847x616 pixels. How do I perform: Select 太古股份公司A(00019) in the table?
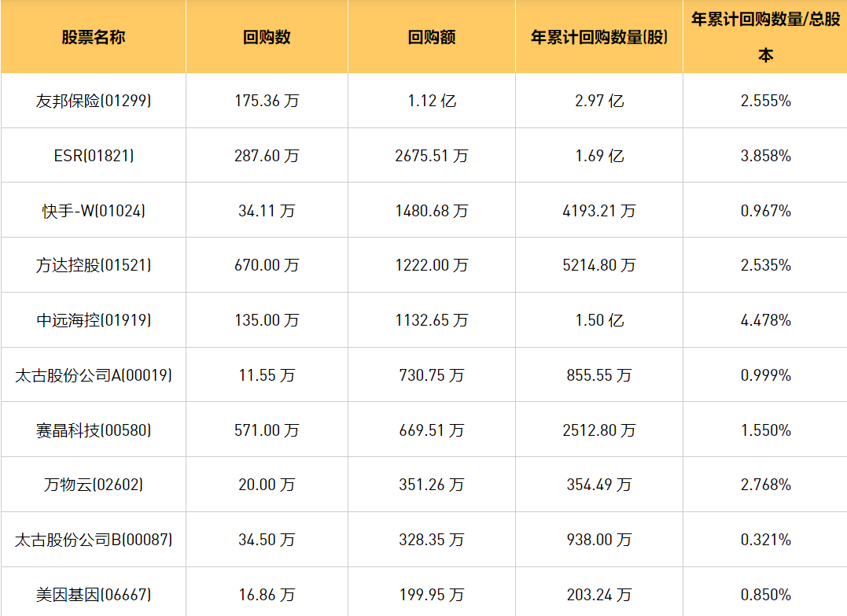(x=93, y=375)
